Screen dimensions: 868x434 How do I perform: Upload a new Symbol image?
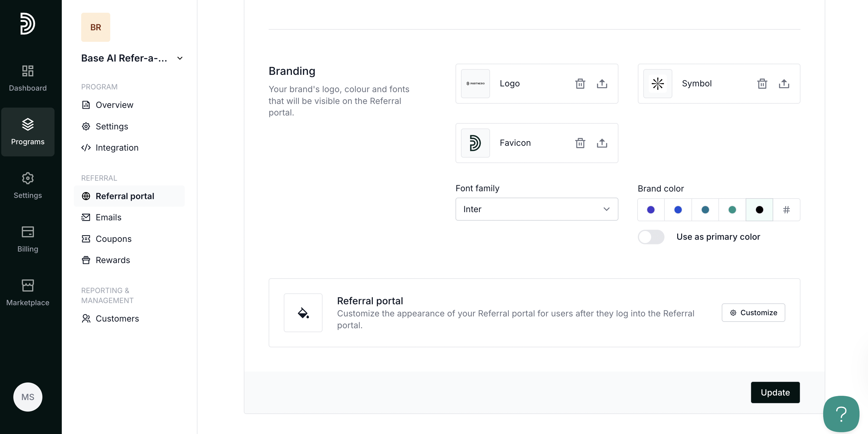[784, 84]
